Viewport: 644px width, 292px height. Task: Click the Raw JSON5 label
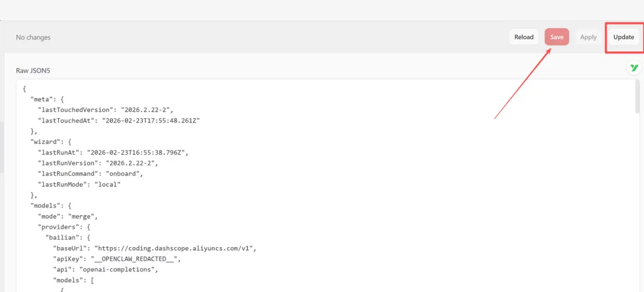tap(33, 70)
